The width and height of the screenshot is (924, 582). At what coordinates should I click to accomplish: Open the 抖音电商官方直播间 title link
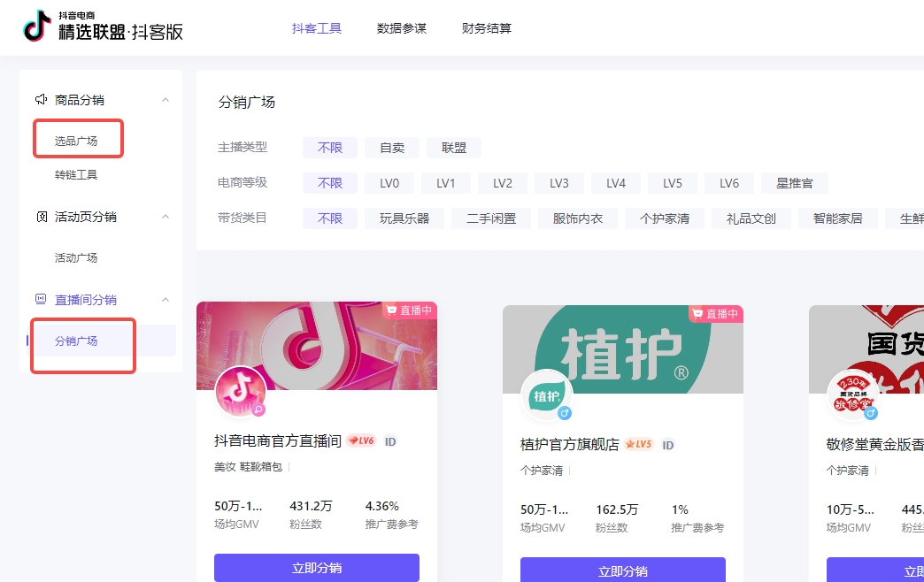(278, 440)
